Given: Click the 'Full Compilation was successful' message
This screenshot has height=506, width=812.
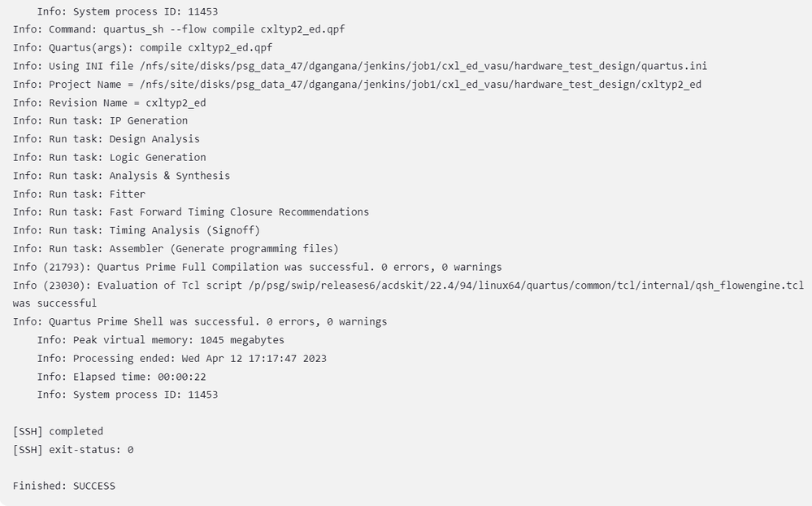Looking at the screenshot, I should [x=257, y=267].
